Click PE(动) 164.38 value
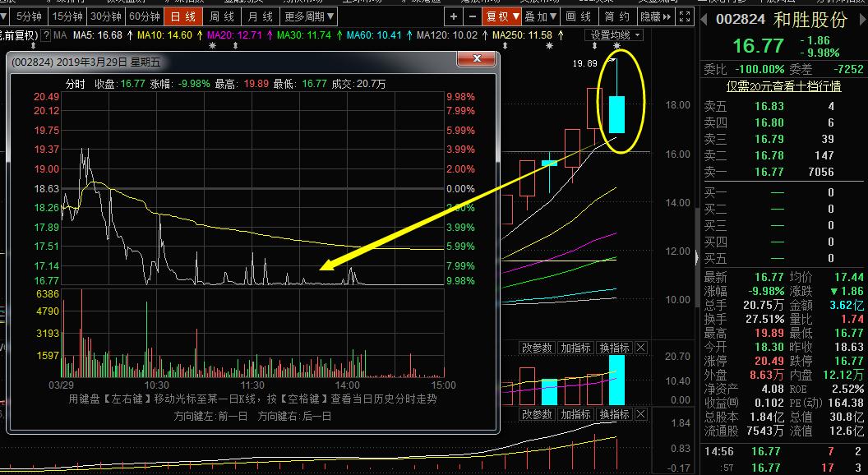Viewport: 868px width, 475px height. click(x=846, y=403)
